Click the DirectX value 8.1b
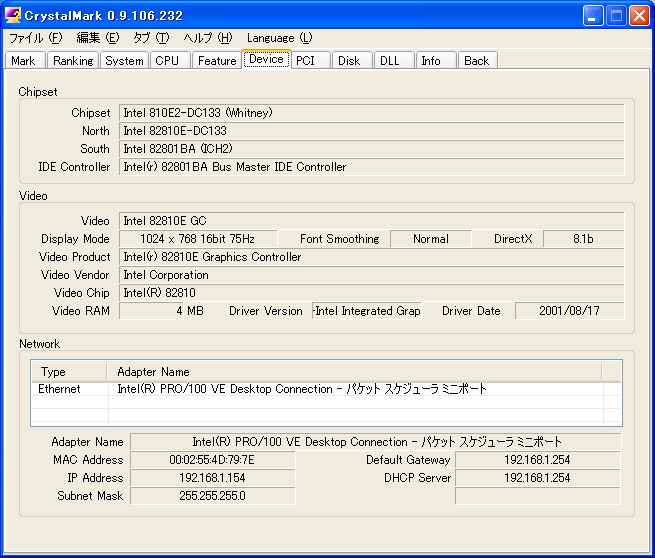This screenshot has width=655, height=558. [x=584, y=239]
